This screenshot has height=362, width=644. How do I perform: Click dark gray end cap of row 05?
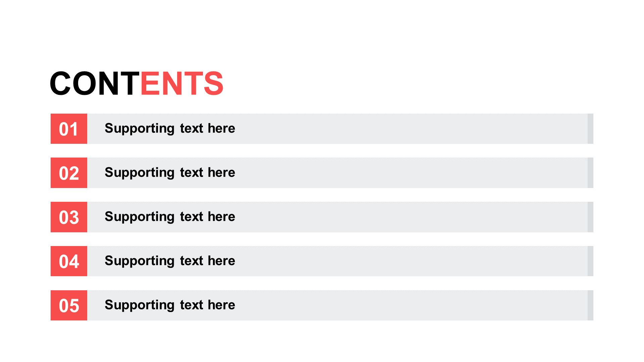coord(590,305)
